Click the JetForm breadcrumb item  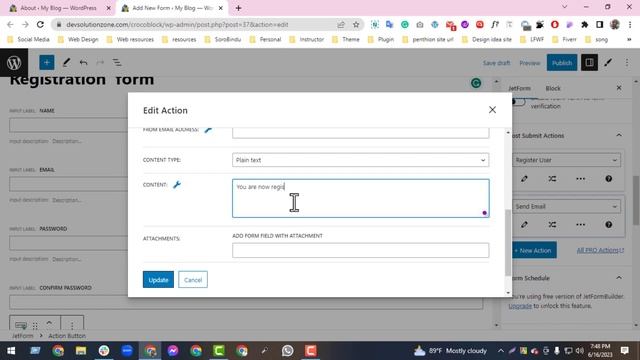click(22, 336)
